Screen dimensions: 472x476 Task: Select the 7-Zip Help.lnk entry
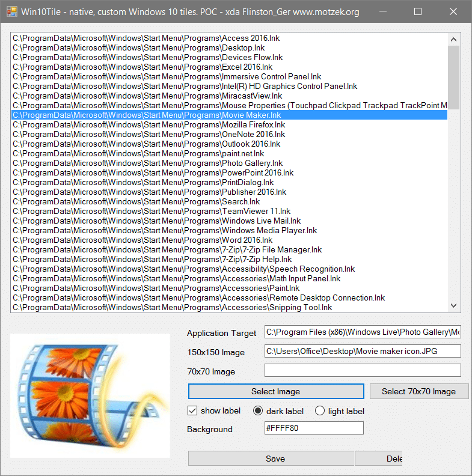pyautogui.click(x=229, y=259)
